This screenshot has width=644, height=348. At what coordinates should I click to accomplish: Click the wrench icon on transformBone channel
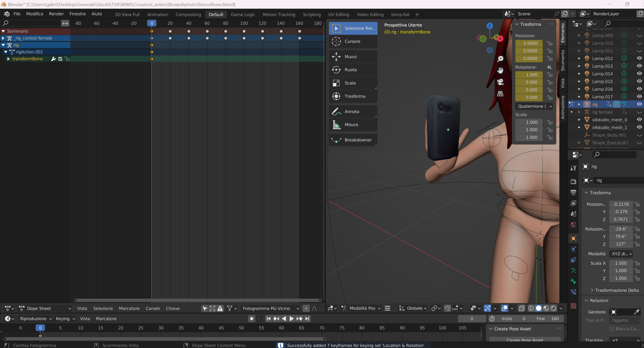(x=53, y=59)
